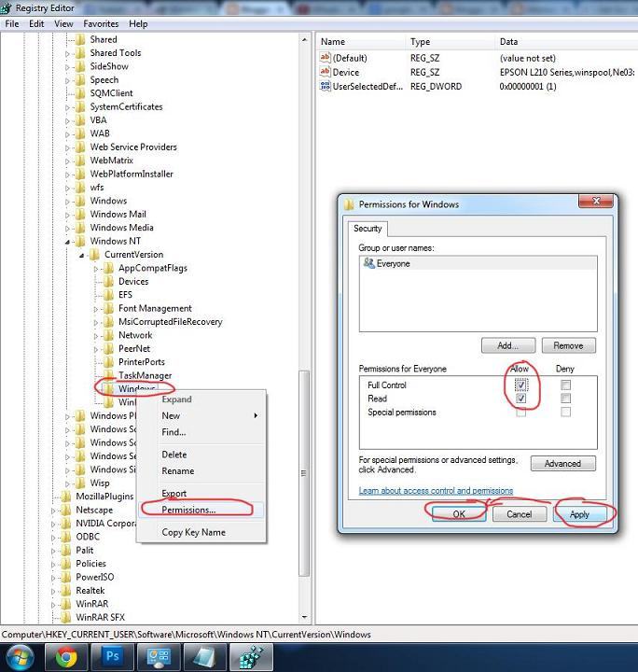
Task: Check Deny checkbox for Full Control
Action: tap(565, 385)
